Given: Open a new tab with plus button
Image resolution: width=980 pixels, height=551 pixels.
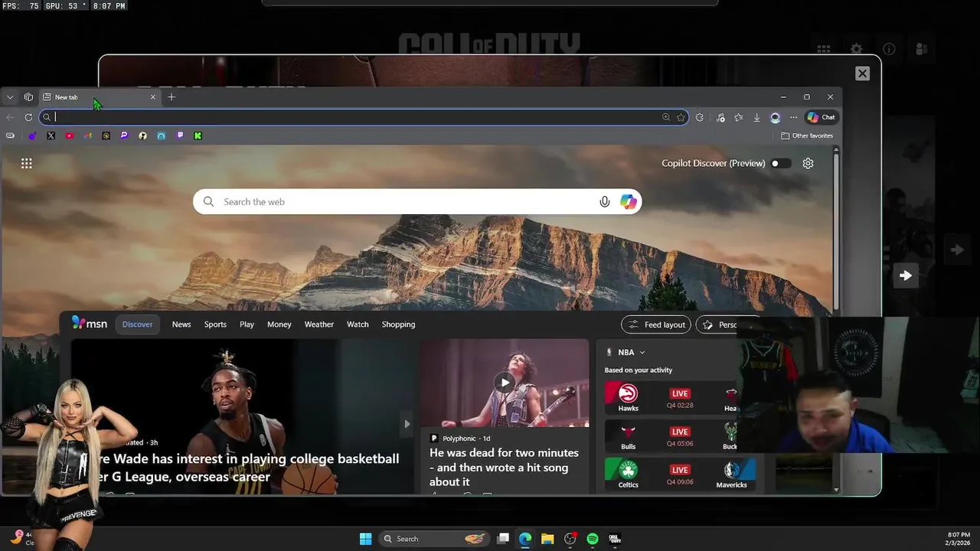Looking at the screenshot, I should point(171,97).
